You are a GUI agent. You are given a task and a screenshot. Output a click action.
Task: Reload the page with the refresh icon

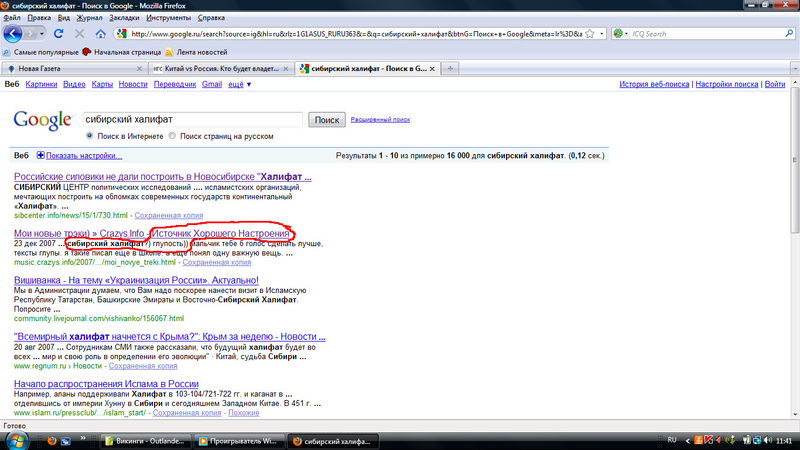59,34
